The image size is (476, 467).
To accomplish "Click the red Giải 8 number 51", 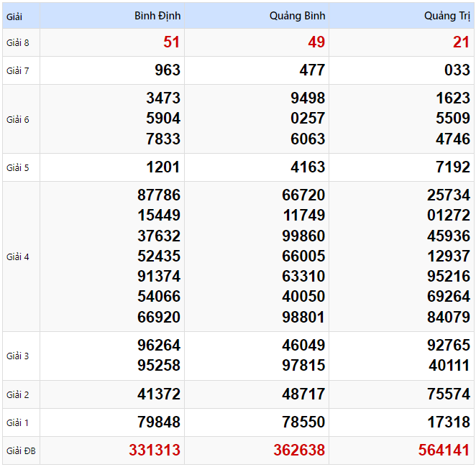I will (171, 42).
